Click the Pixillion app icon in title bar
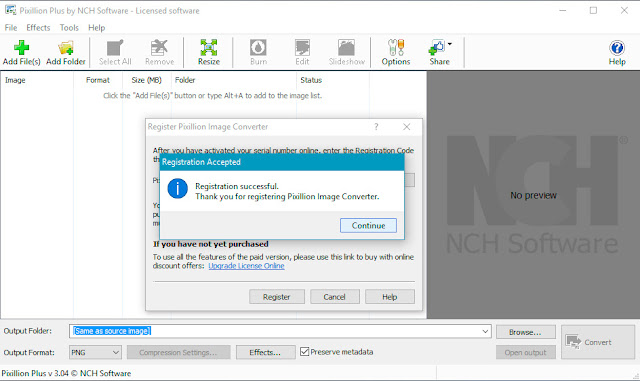 [x=10, y=10]
